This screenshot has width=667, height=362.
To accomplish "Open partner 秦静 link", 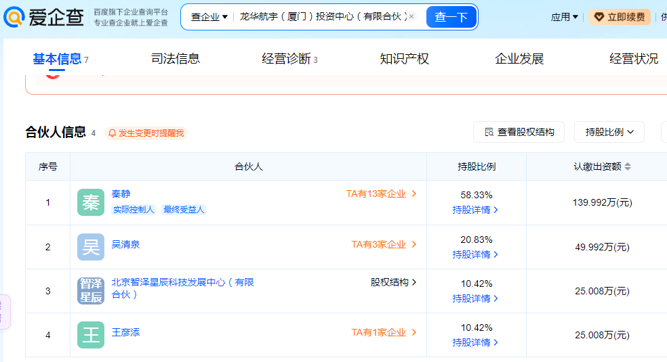I will point(121,194).
